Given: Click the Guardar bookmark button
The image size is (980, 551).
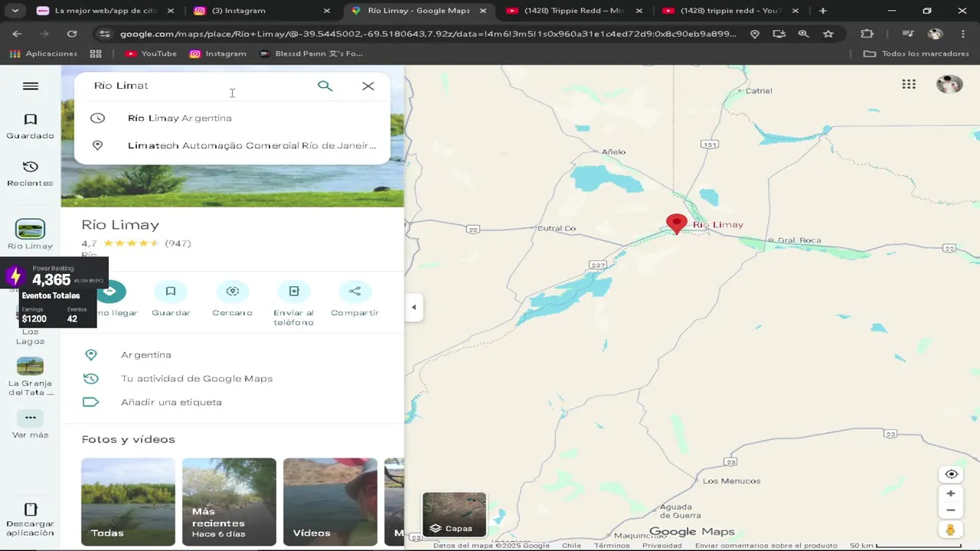Looking at the screenshot, I should coord(171,298).
